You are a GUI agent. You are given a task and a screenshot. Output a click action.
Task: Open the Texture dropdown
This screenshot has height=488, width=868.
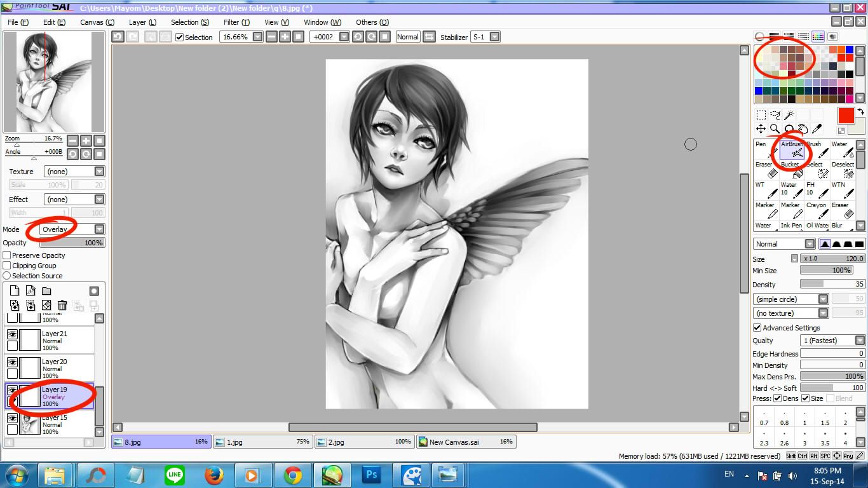point(74,172)
